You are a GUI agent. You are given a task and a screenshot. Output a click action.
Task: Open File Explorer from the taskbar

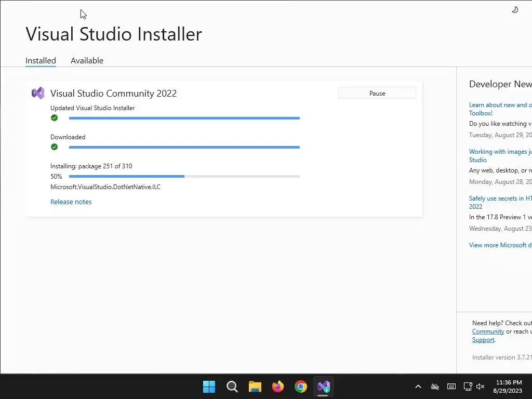click(x=255, y=387)
